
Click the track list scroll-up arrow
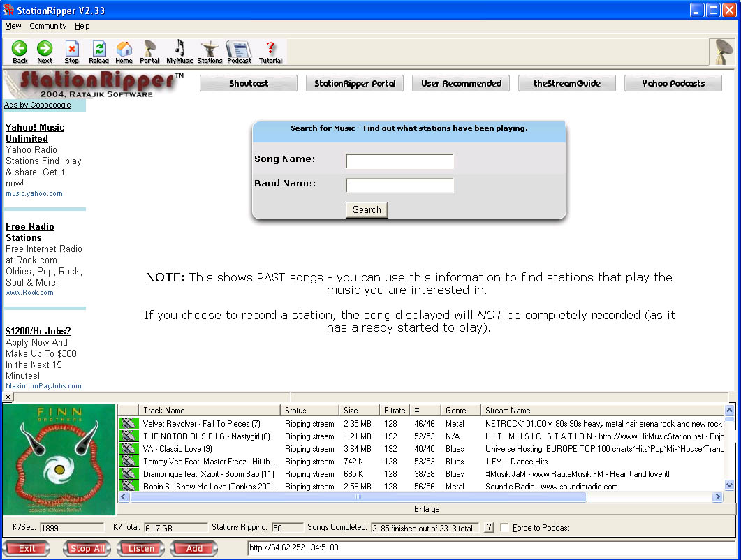(x=729, y=410)
